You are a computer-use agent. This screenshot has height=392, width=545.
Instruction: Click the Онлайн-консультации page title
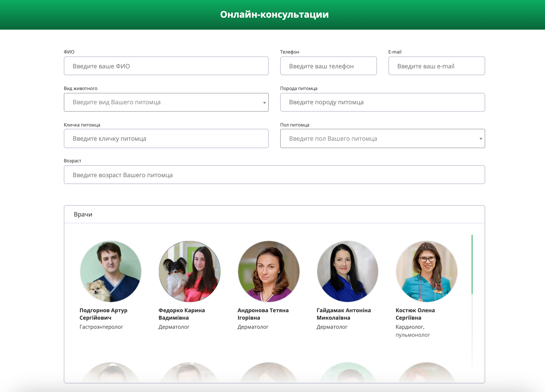click(274, 14)
